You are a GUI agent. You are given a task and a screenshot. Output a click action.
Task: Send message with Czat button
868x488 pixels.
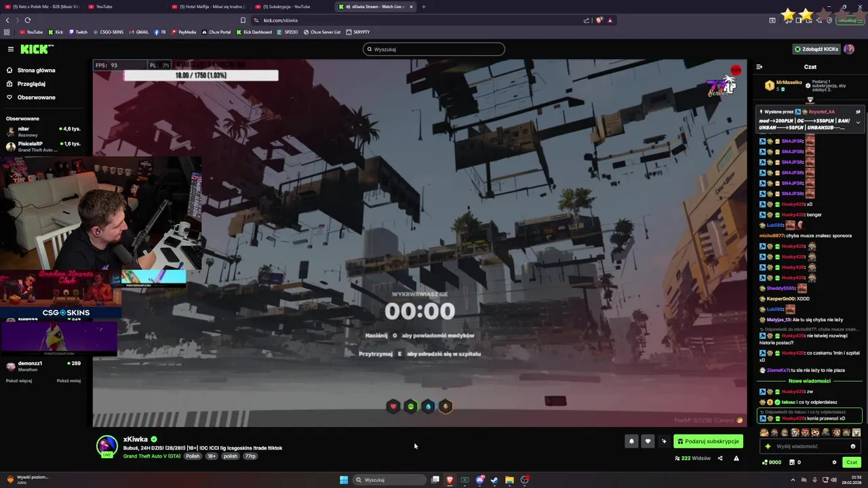[x=852, y=462]
